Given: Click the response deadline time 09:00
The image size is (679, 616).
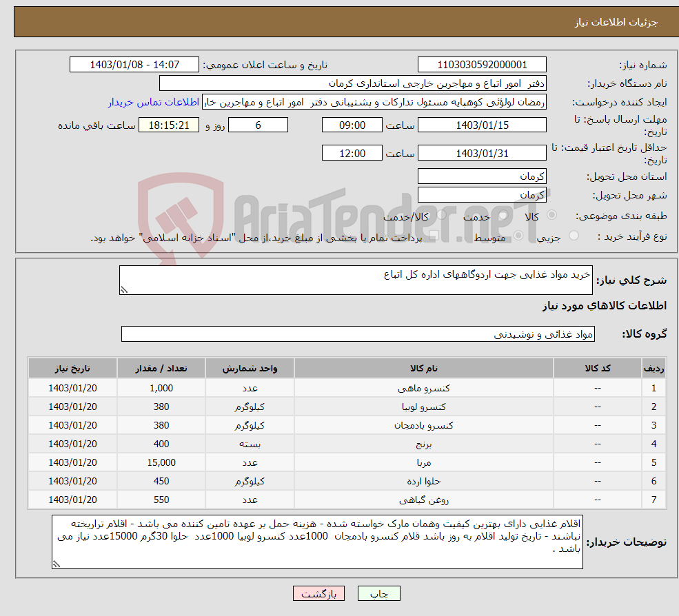Looking at the screenshot, I should point(352,125).
